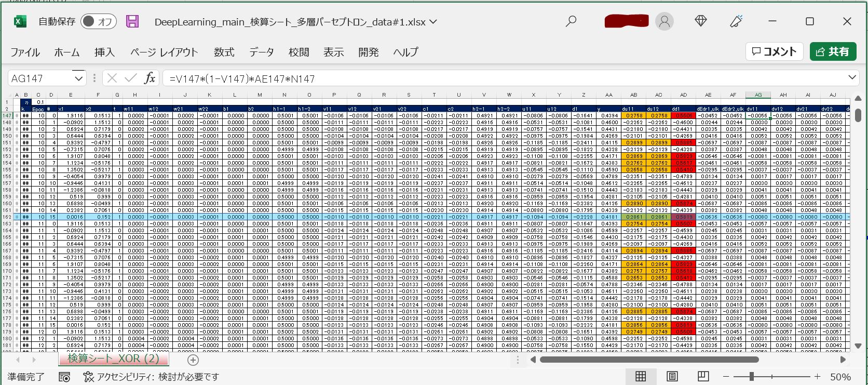868x385 pixels.
Task: Open the search magnifier in title bar
Action: click(x=571, y=21)
